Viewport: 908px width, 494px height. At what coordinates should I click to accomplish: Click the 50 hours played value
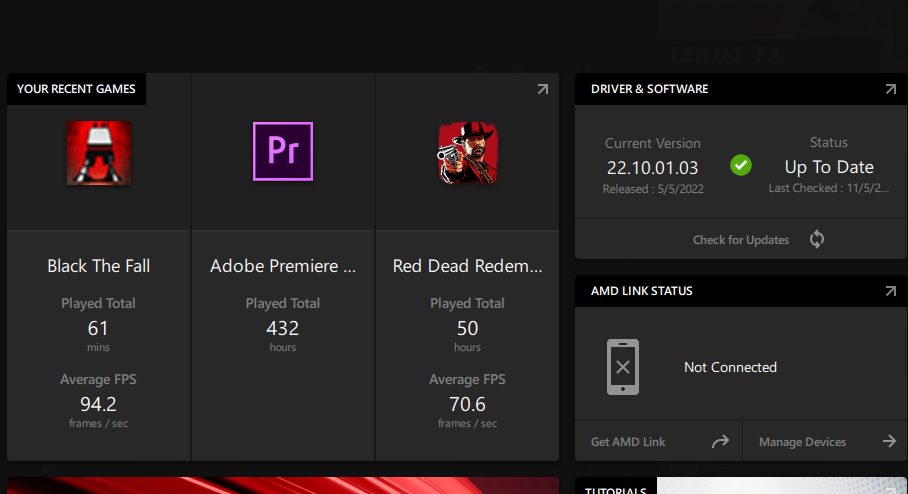467,328
